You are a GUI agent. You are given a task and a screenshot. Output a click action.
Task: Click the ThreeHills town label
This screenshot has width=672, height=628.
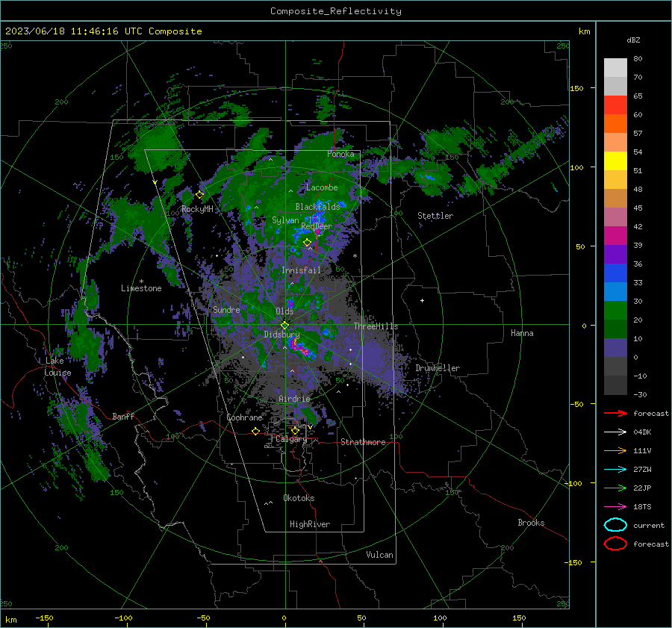click(x=376, y=326)
